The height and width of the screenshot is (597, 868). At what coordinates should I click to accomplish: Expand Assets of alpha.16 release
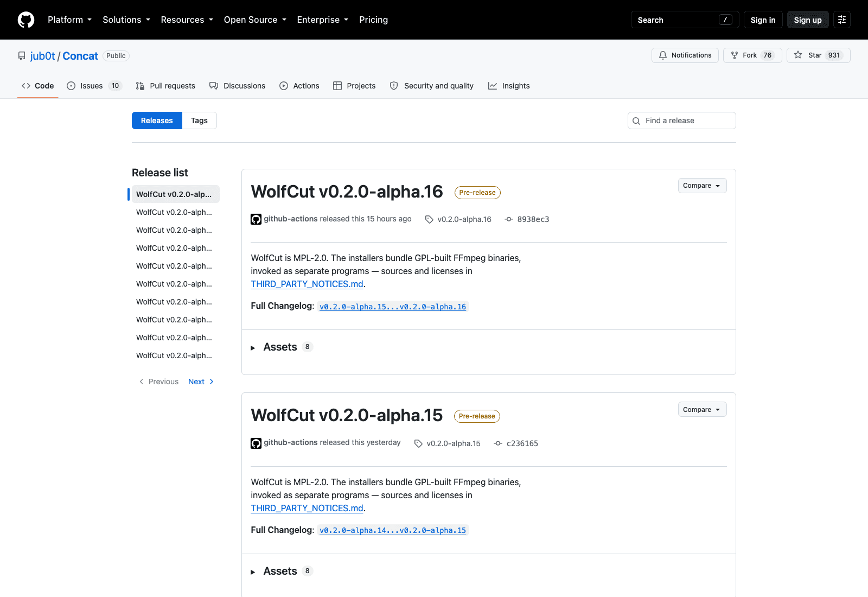coord(280,347)
